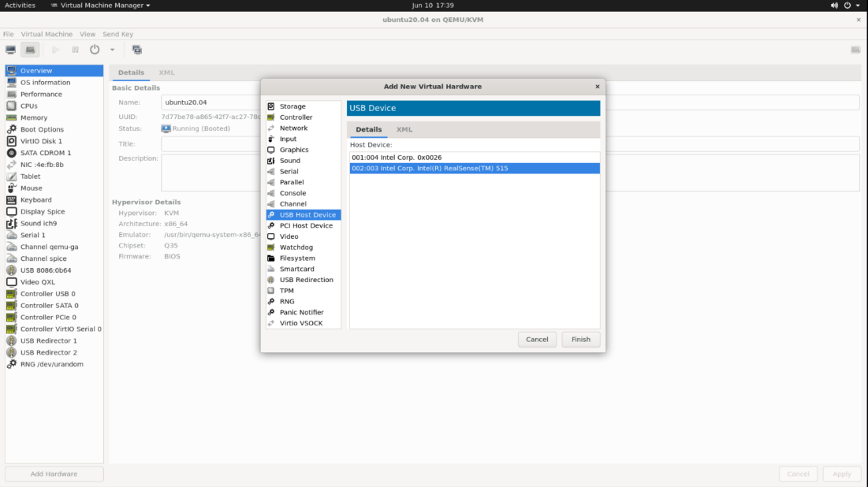Viewport: 868px width, 487px height.
Task: Select Graphics in hardware type list
Action: pyautogui.click(x=304, y=150)
